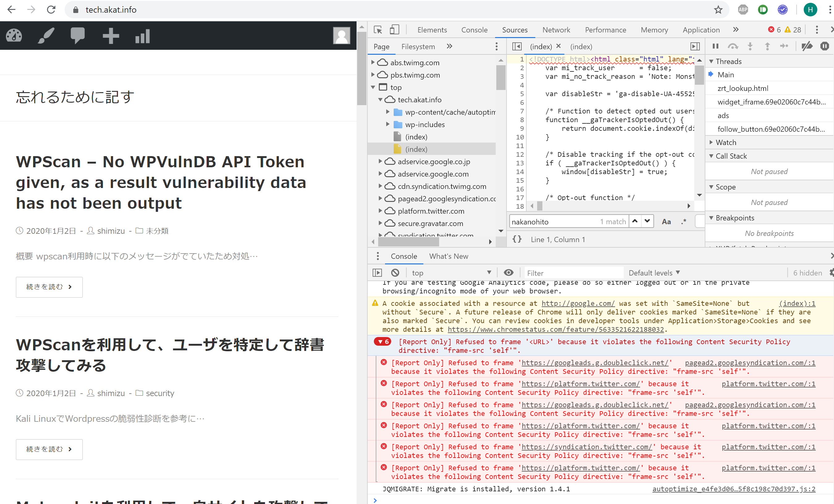Click the console Filter input field
834x504 pixels.
pos(573,273)
